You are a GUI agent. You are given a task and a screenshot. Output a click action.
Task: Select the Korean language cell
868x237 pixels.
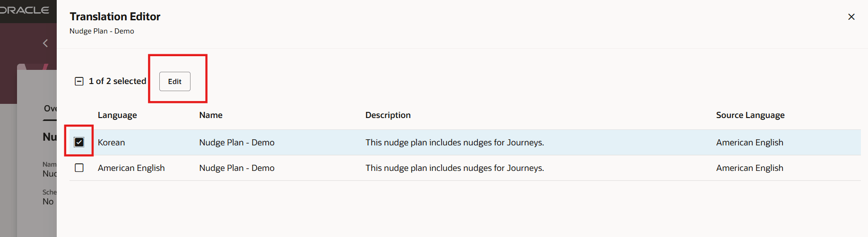coord(112,143)
